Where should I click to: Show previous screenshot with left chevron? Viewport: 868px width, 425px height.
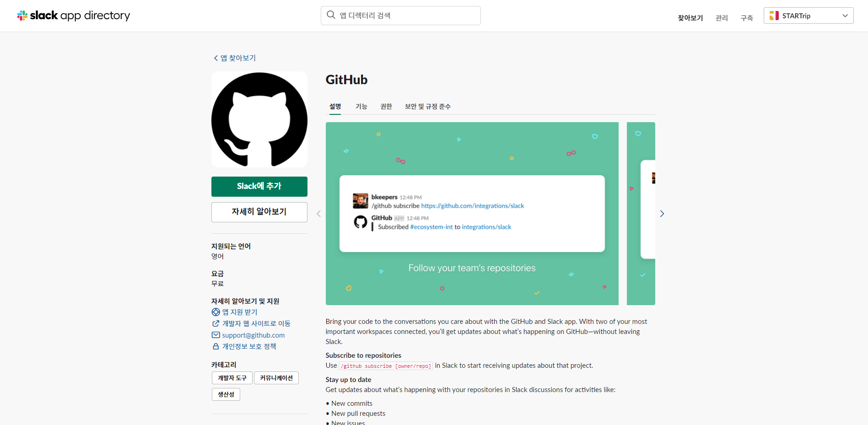tap(319, 214)
